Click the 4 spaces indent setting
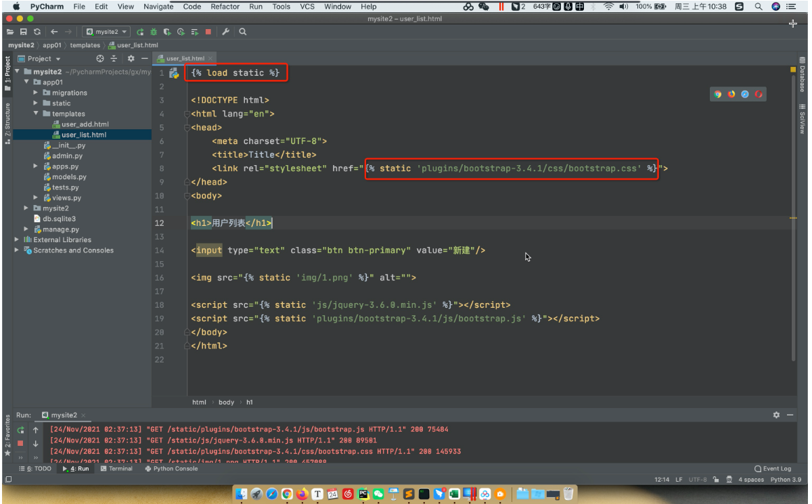The height and width of the screenshot is (504, 812). coord(751,480)
